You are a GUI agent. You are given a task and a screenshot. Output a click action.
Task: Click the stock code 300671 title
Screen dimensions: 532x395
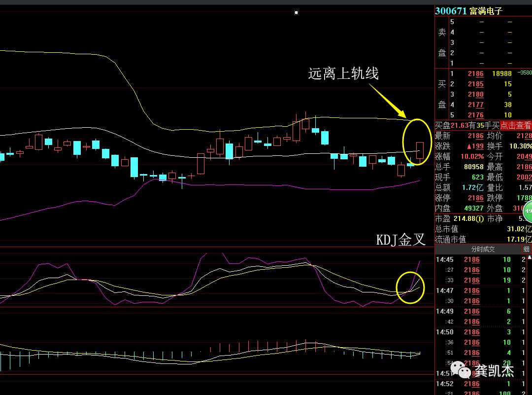point(451,11)
